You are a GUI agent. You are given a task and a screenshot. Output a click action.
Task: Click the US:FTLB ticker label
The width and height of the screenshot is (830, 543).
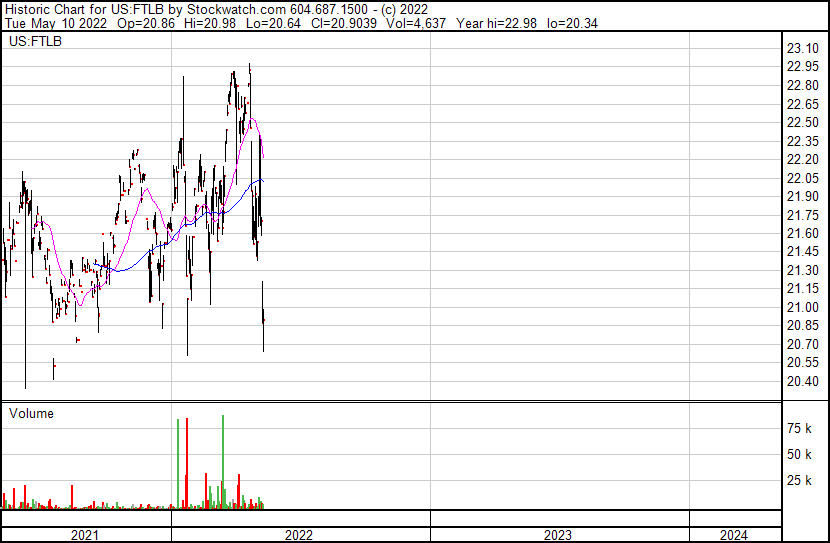click(35, 41)
